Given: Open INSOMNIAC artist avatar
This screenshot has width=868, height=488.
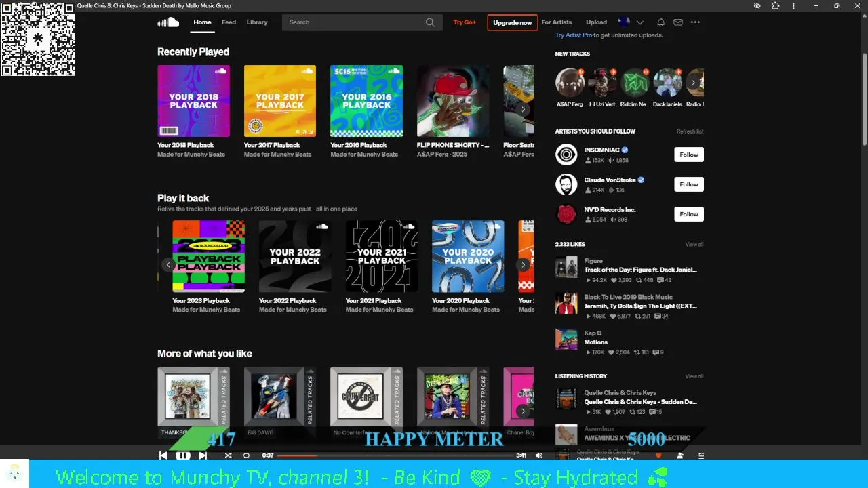Looking at the screenshot, I should [x=566, y=155].
